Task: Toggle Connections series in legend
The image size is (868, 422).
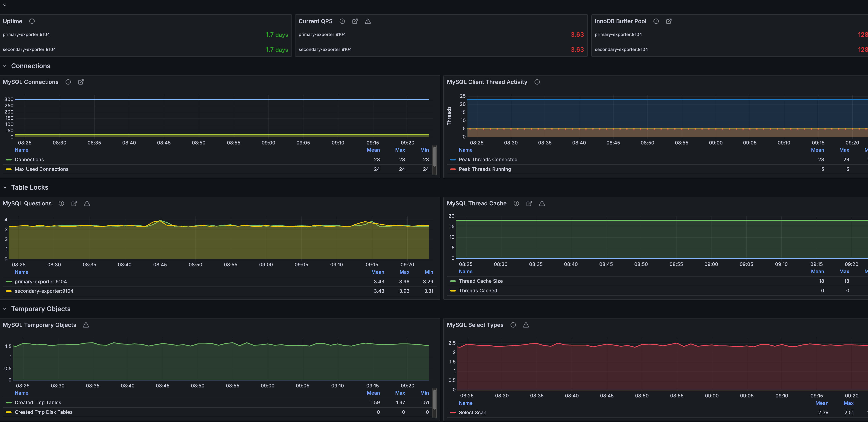Action: tap(29, 160)
